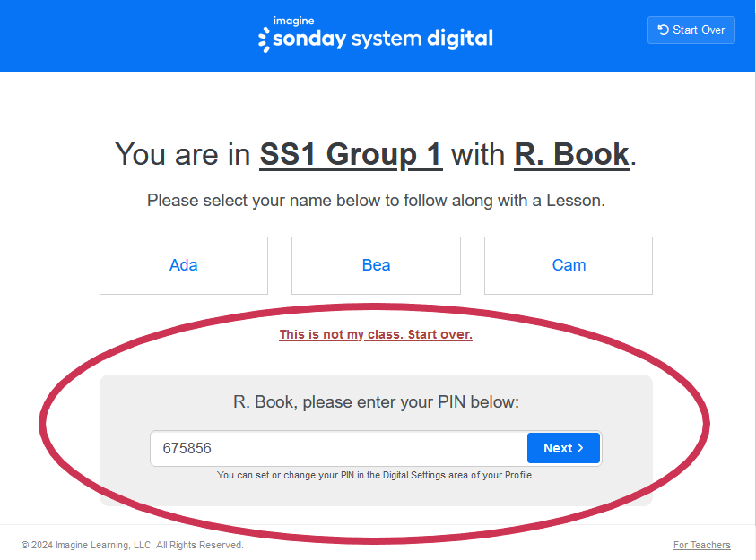Screen dimensions: 756x560
Task: Pick the Cam name box
Action: 569,265
